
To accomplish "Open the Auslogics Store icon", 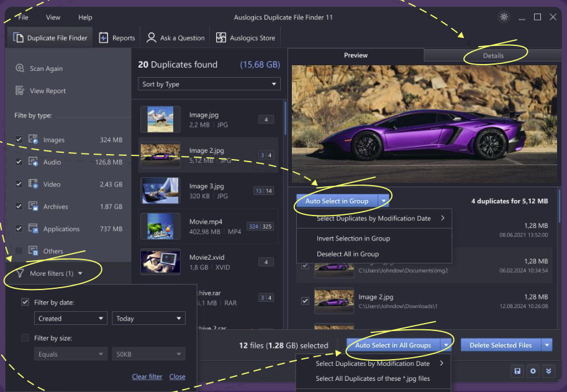I will click(x=221, y=38).
